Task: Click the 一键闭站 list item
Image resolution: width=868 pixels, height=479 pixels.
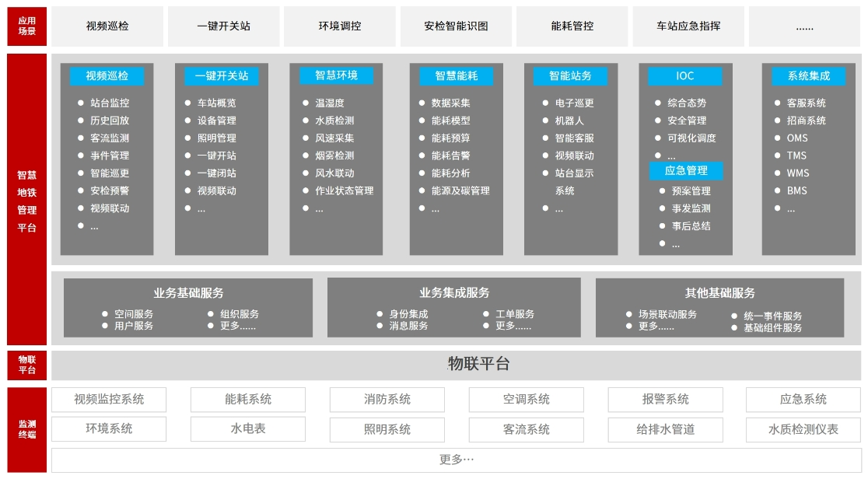Action: (216, 173)
